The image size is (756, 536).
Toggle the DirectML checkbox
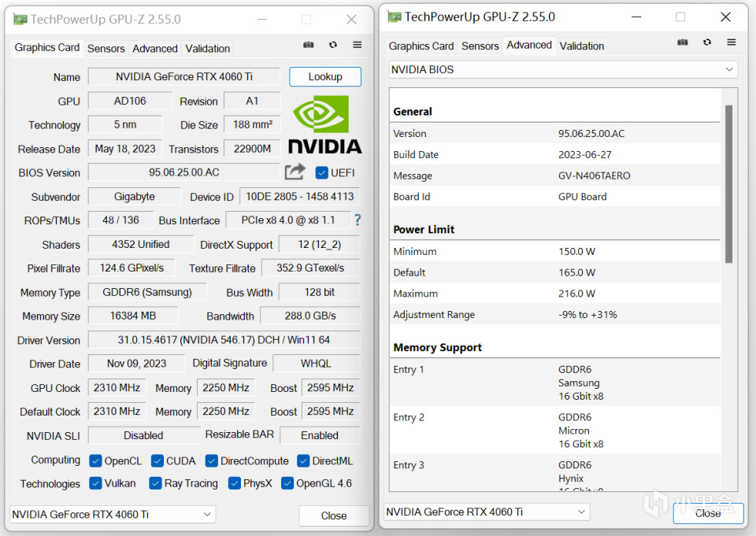tap(303, 461)
